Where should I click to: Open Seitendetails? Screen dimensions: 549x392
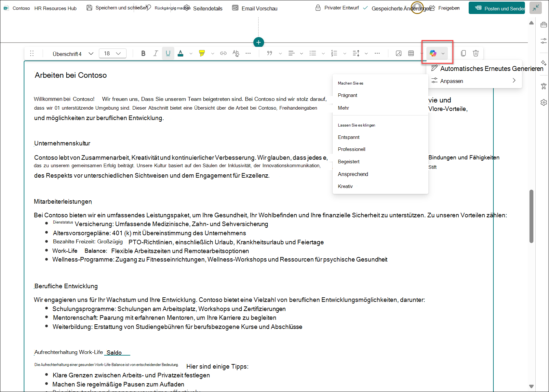coord(204,8)
